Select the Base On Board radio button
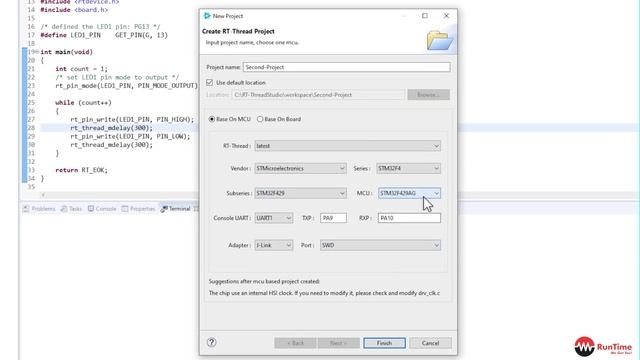The image size is (640, 360). pos(260,119)
